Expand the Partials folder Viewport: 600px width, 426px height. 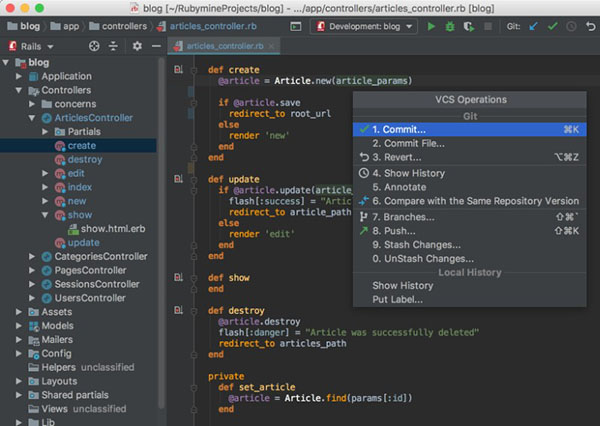click(45, 132)
